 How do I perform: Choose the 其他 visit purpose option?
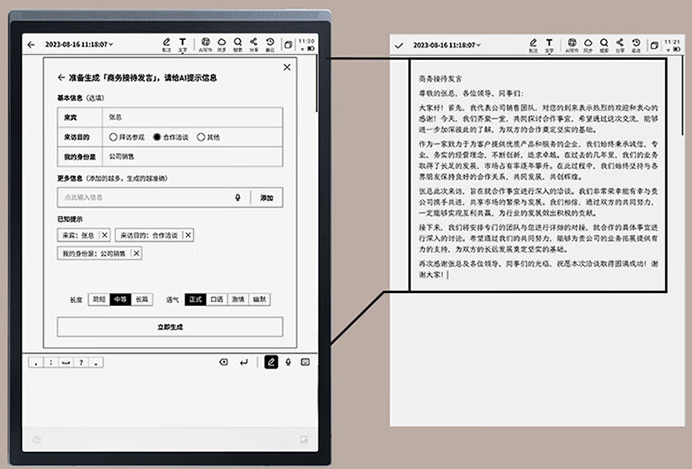[x=201, y=137]
